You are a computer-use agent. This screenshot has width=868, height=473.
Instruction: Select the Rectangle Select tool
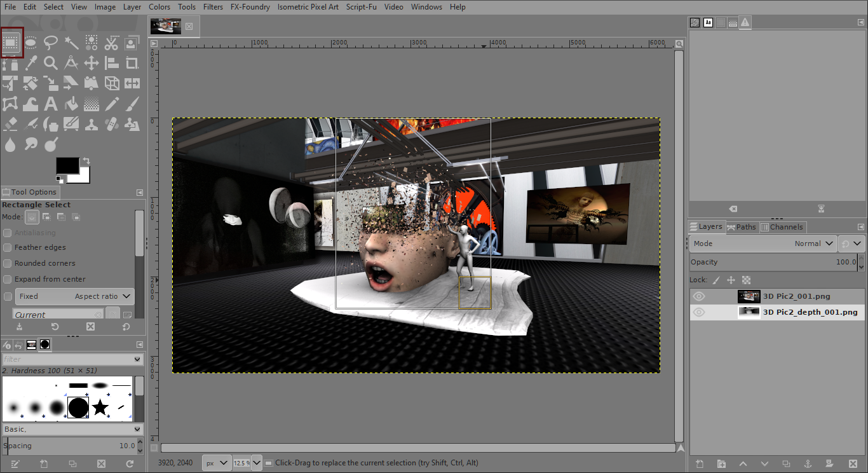(11, 43)
